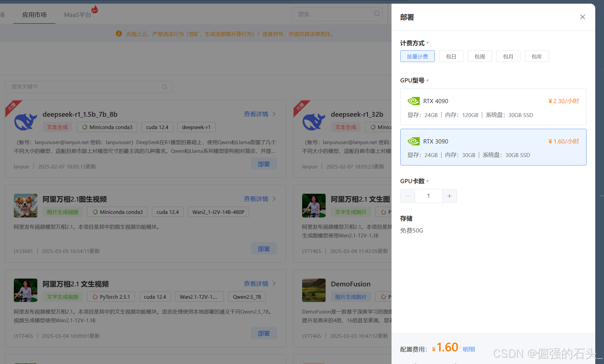The image size is (604, 364).
Task: Click the search icon in keyword box
Action: pos(164,87)
